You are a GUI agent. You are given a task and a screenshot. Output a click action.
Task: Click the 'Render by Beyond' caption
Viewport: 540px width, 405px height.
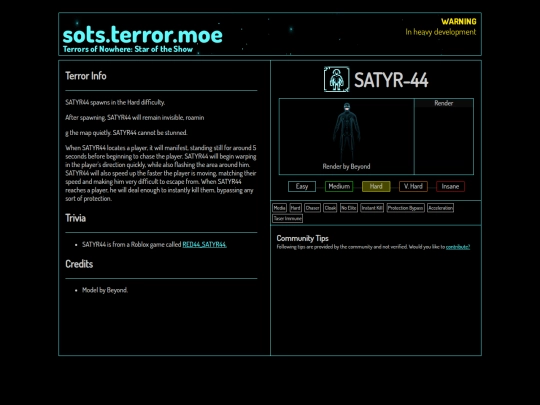pos(346,166)
